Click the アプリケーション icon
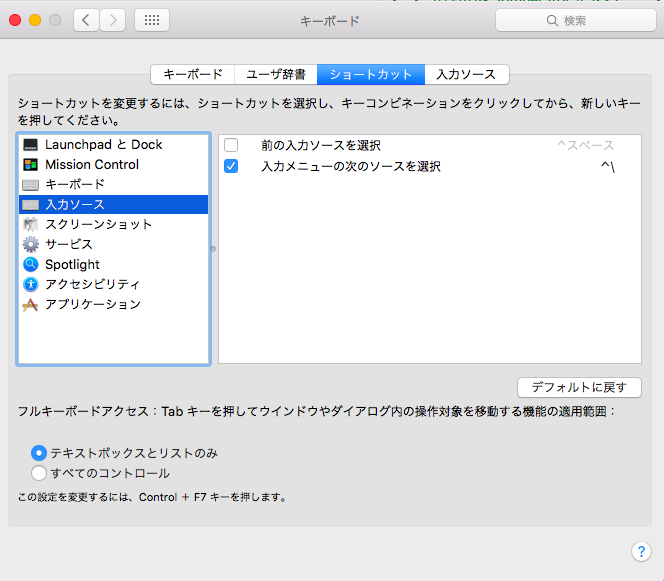The image size is (664, 581). pos(30,304)
